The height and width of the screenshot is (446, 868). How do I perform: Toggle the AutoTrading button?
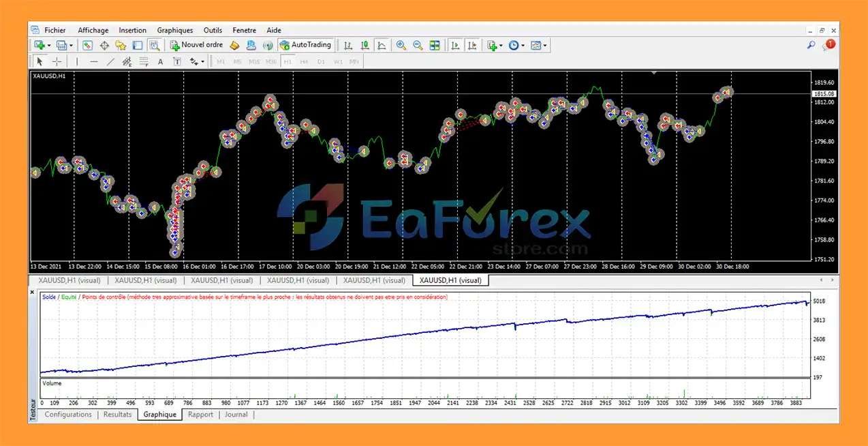coord(305,45)
